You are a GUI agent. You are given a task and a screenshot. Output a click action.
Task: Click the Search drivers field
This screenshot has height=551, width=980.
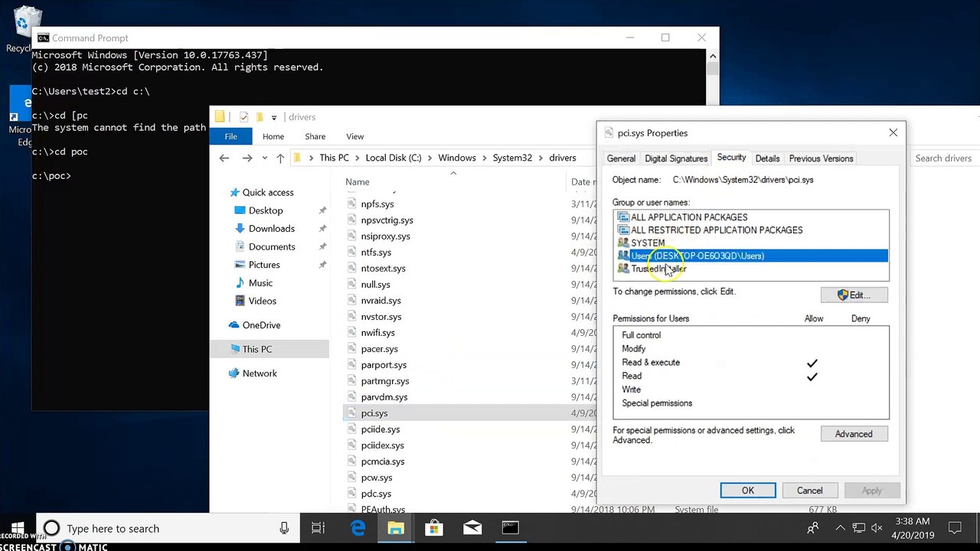coord(944,158)
